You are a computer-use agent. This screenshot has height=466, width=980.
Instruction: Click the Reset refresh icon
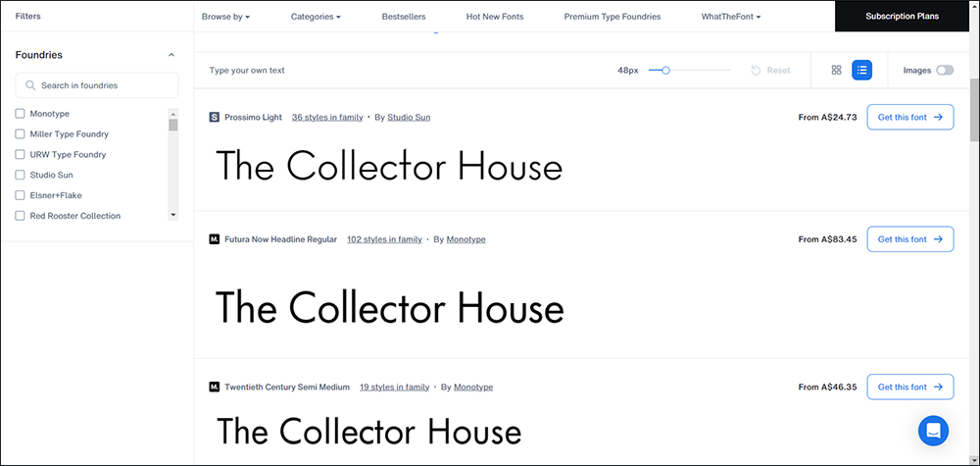756,70
